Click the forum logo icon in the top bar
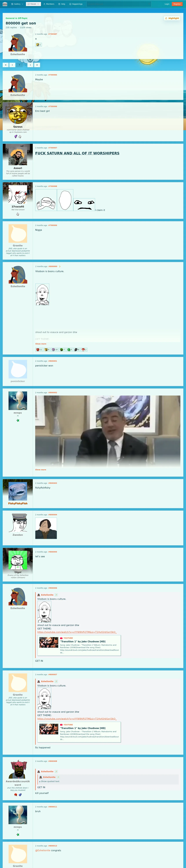 coord(5,4)
